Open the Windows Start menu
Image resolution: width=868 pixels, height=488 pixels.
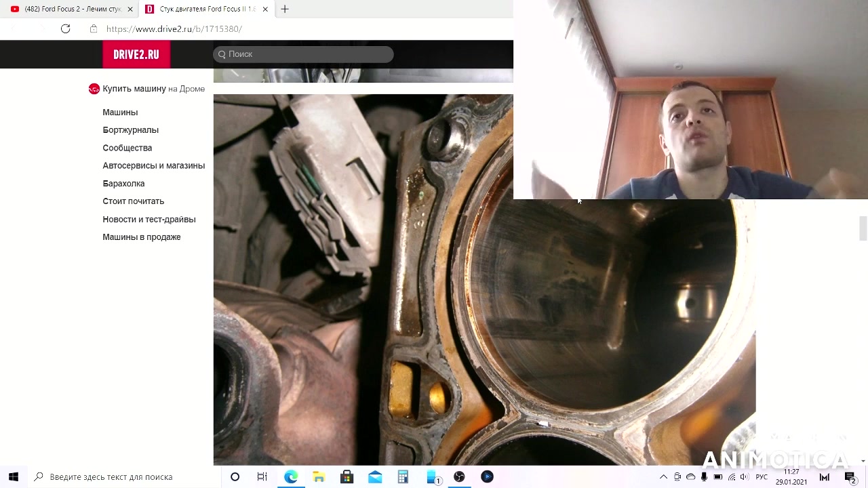[14, 476]
